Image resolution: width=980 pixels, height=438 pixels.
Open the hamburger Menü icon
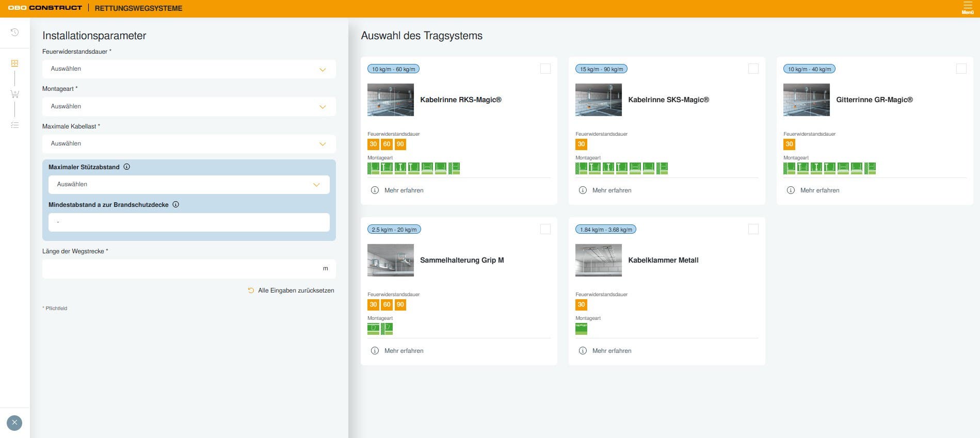pyautogui.click(x=968, y=8)
